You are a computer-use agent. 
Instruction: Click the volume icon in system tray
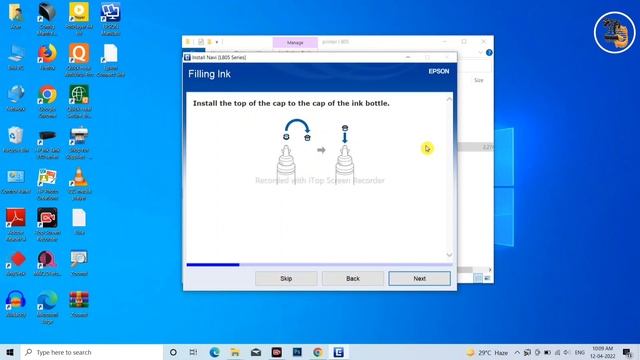[567, 352]
